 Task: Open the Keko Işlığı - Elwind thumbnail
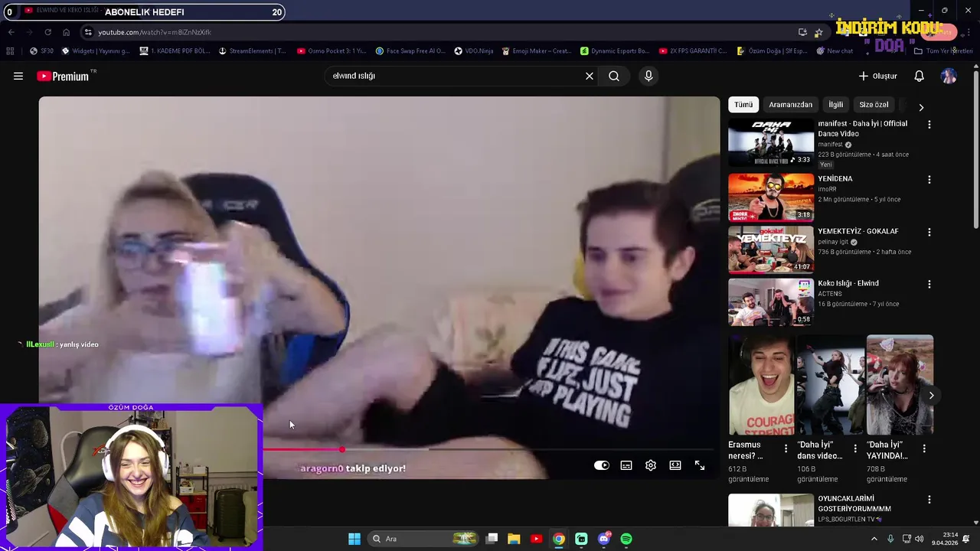771,302
